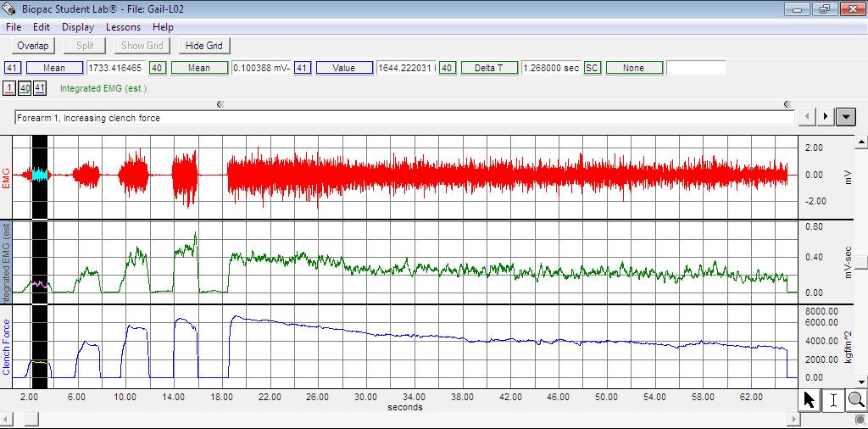This screenshot has height=429, width=868.
Task: Toggle channel 40 box beside Integrated EMG label
Action: click(25, 88)
